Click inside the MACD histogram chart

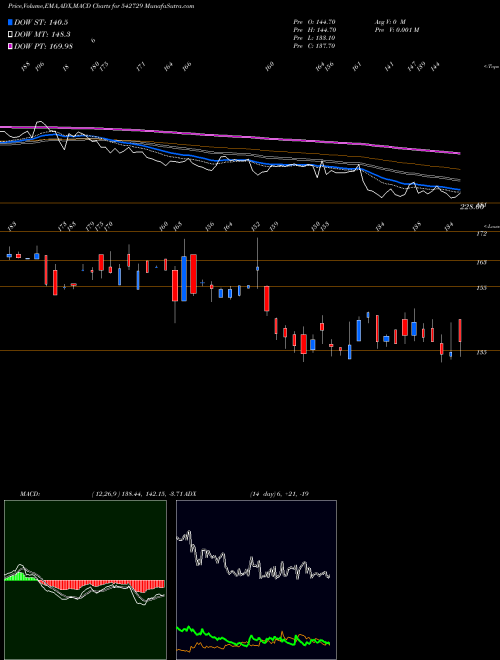coord(85,580)
